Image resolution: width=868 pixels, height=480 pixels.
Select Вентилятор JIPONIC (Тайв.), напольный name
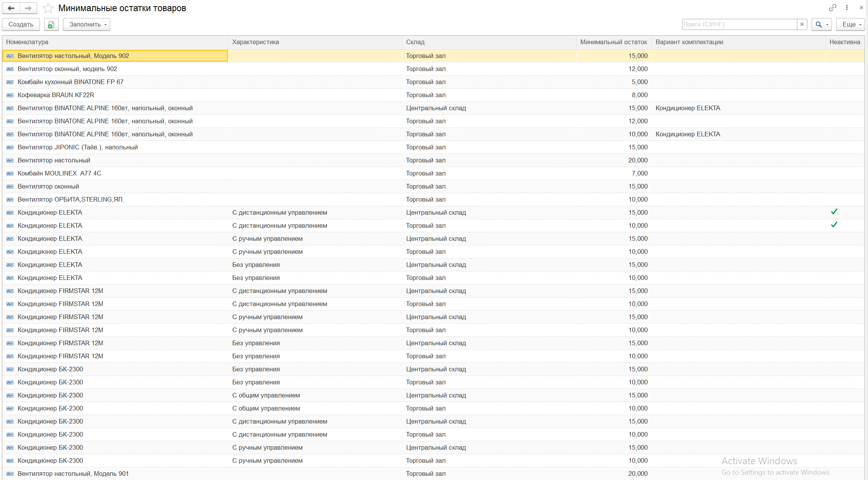(78, 147)
